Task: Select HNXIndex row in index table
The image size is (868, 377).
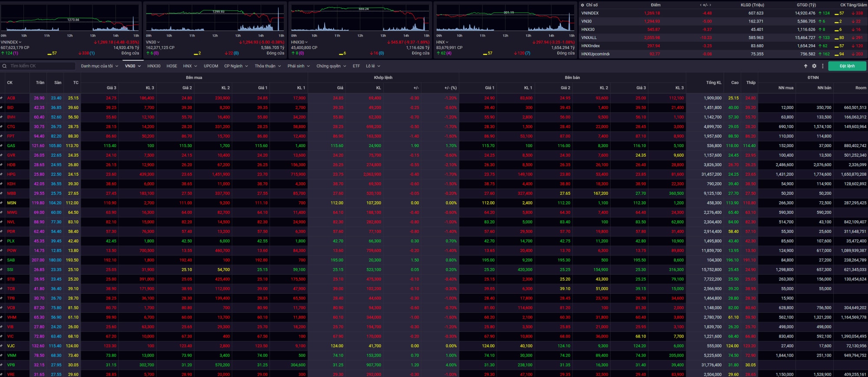Action: tap(723, 46)
